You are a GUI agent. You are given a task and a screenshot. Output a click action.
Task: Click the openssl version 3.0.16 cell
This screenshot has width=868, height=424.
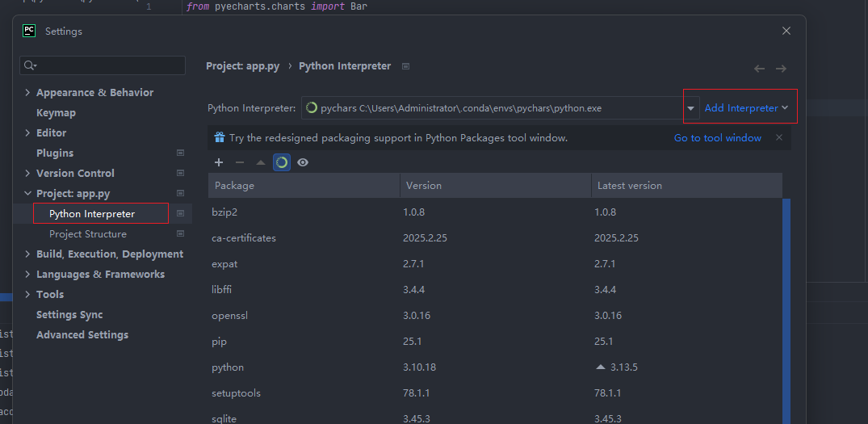[417, 316]
